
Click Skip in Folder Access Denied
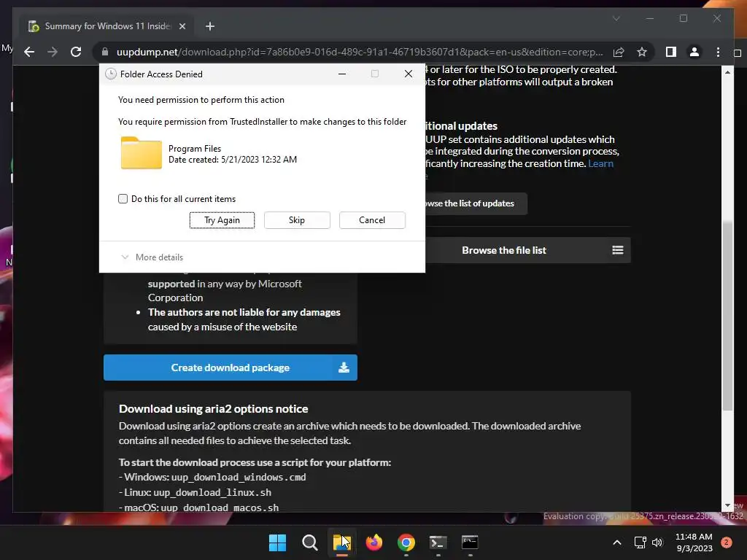[297, 220]
